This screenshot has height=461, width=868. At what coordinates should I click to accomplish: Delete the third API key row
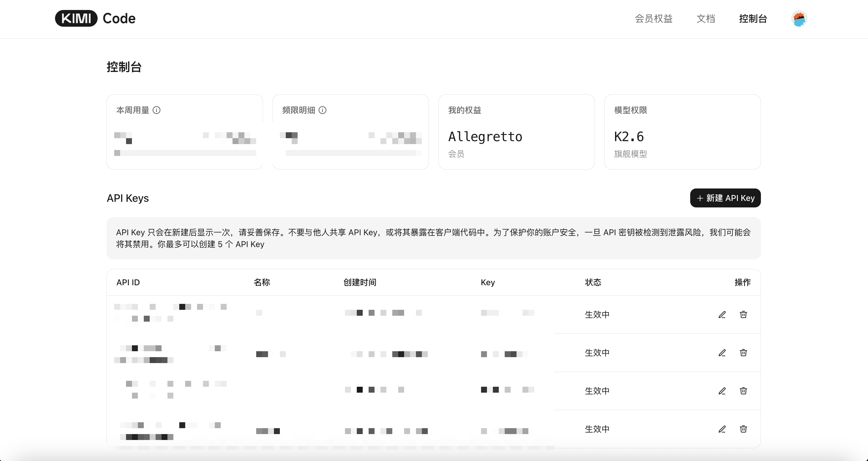[743, 391]
